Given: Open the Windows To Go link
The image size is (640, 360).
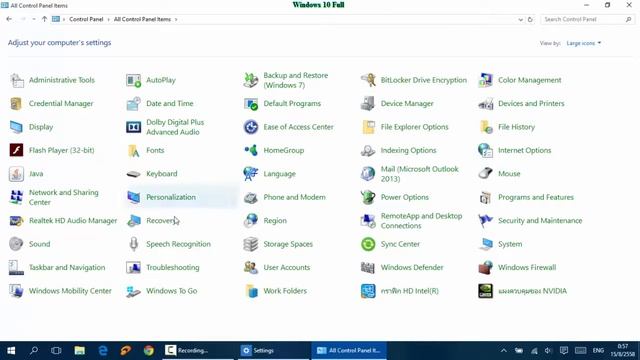Looking at the screenshot, I should pyautogui.click(x=171, y=291).
